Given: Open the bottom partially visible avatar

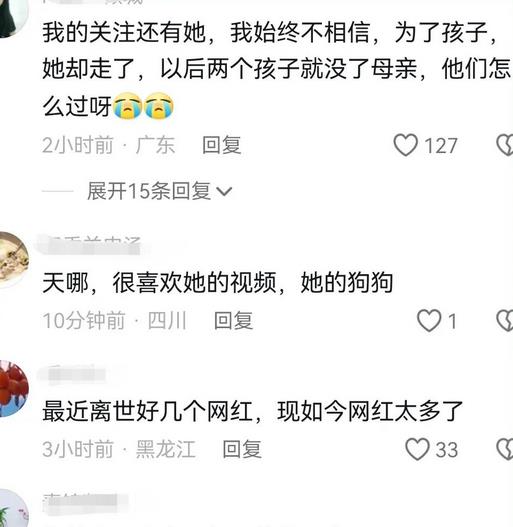Looking at the screenshot, I should coord(13,509).
